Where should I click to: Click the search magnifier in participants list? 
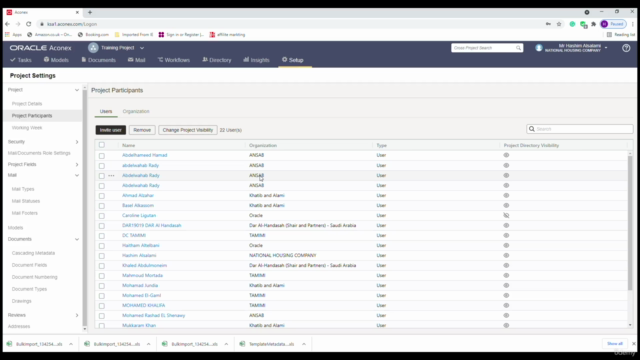532,129
